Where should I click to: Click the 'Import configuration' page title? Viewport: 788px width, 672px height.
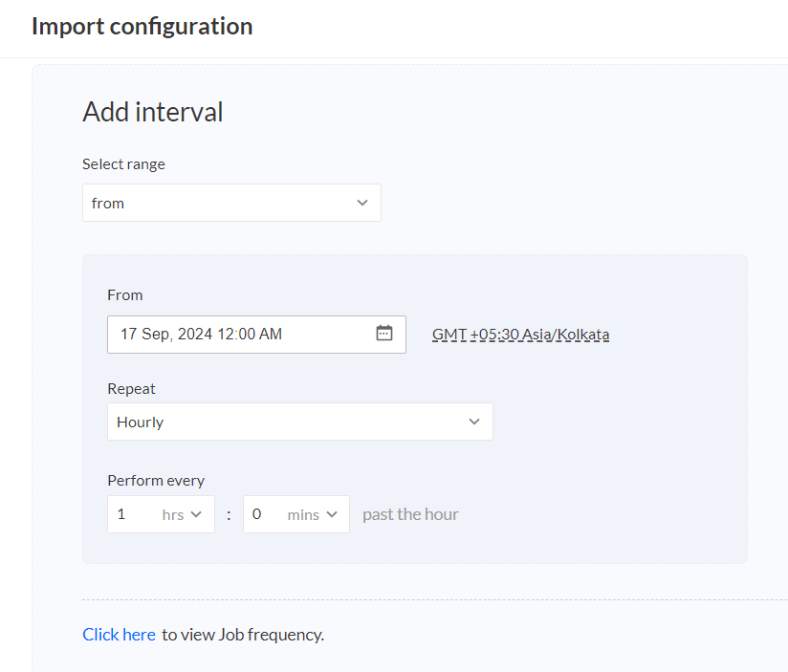point(142,26)
